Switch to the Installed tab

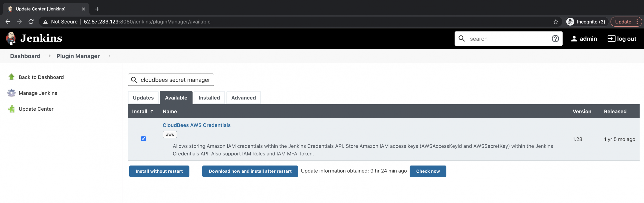[209, 98]
